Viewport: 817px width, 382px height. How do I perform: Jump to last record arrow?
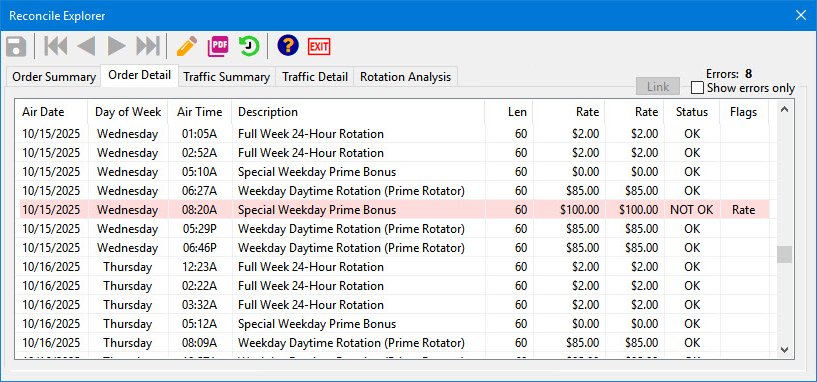point(147,46)
